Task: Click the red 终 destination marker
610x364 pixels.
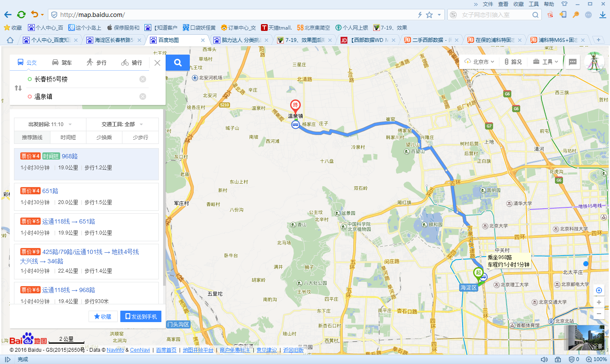Action: click(295, 106)
